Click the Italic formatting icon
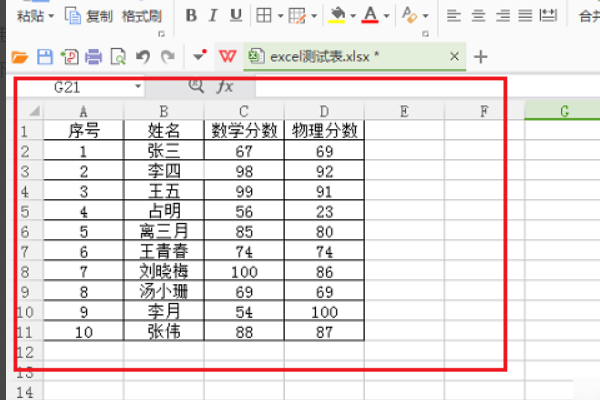Screen dimensions: 600x400 click(213, 16)
